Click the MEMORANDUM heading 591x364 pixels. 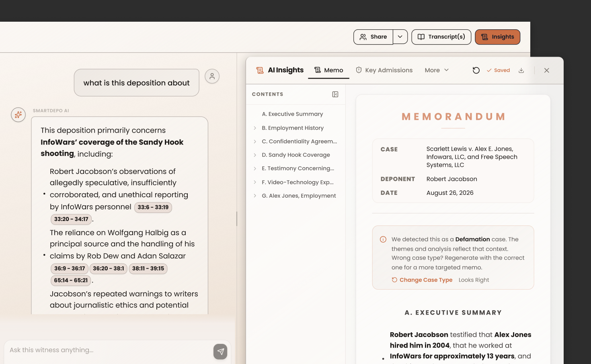click(x=454, y=117)
